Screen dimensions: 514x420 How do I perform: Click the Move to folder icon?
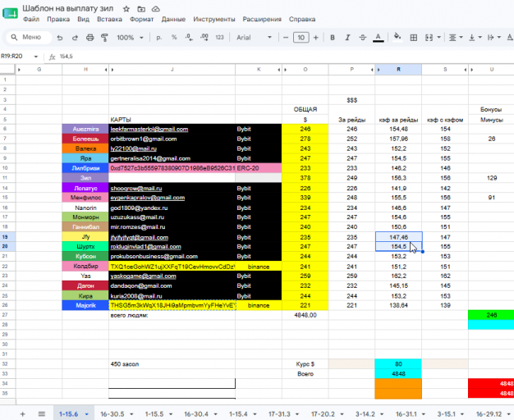[141, 9]
